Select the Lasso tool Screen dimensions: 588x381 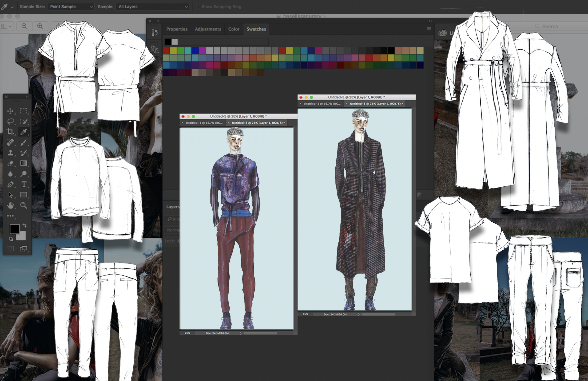click(x=10, y=121)
